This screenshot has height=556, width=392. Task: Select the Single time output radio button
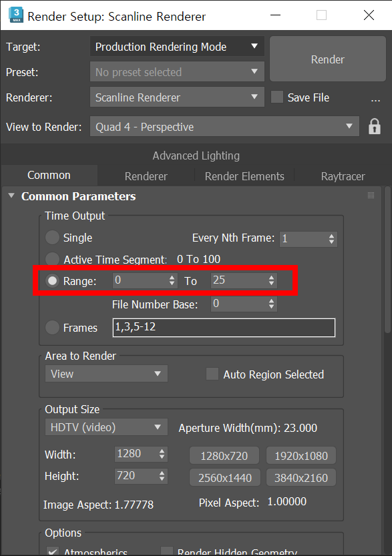(52, 238)
